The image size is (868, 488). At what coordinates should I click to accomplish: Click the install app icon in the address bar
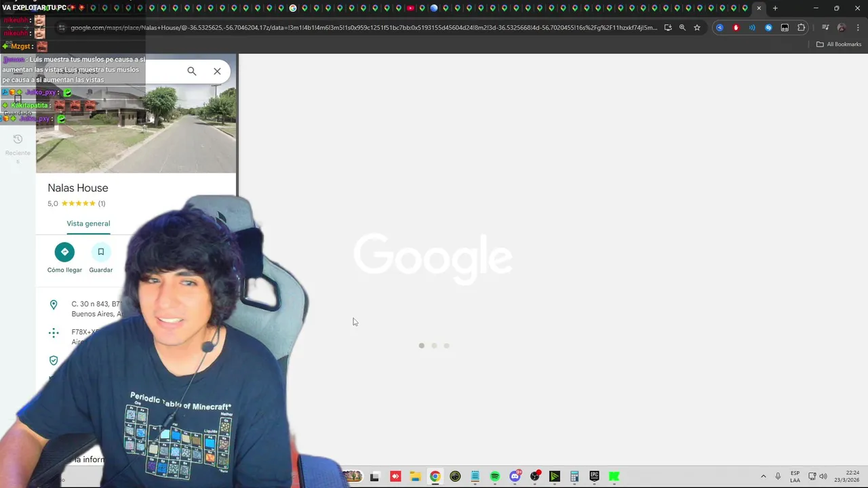pyautogui.click(x=668, y=28)
